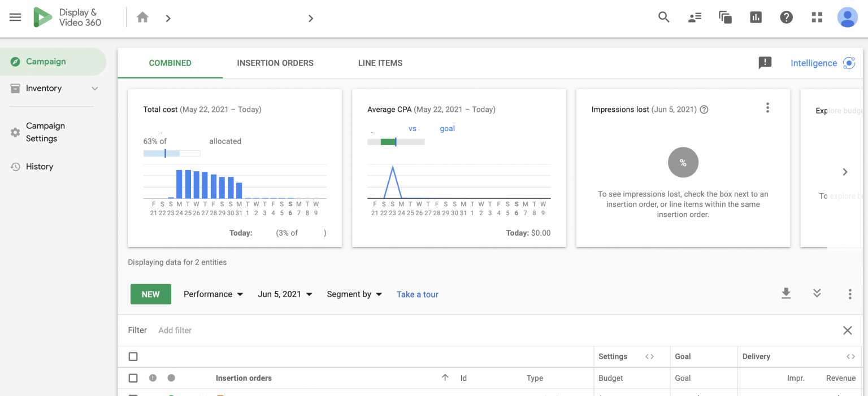Click the budget allocation progress bar
This screenshot has height=396, width=868.
point(172,153)
